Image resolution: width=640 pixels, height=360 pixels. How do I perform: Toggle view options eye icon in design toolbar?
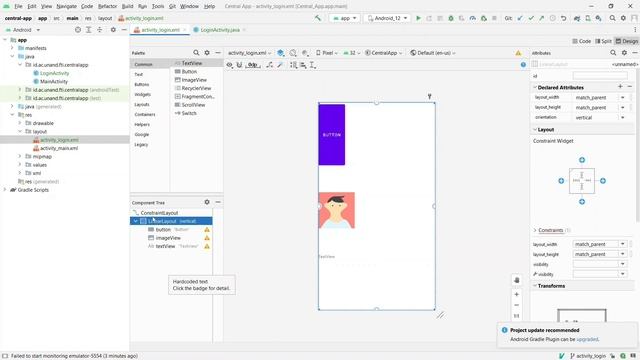pos(229,65)
